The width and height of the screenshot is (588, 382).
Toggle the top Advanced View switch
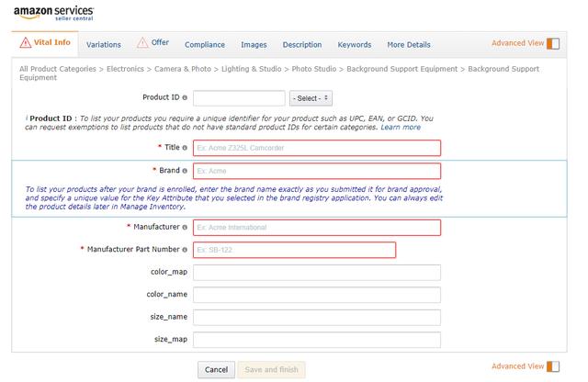[552, 43]
